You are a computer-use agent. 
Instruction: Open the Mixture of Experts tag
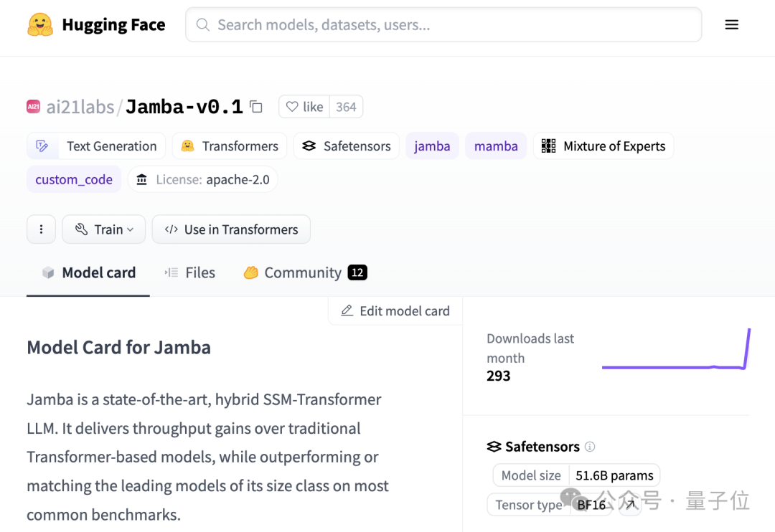605,146
